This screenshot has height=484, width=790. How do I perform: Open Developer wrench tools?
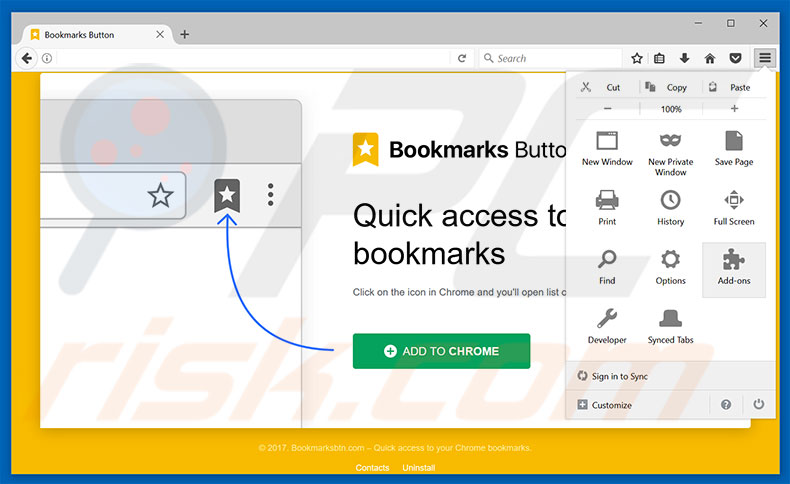pos(607,326)
